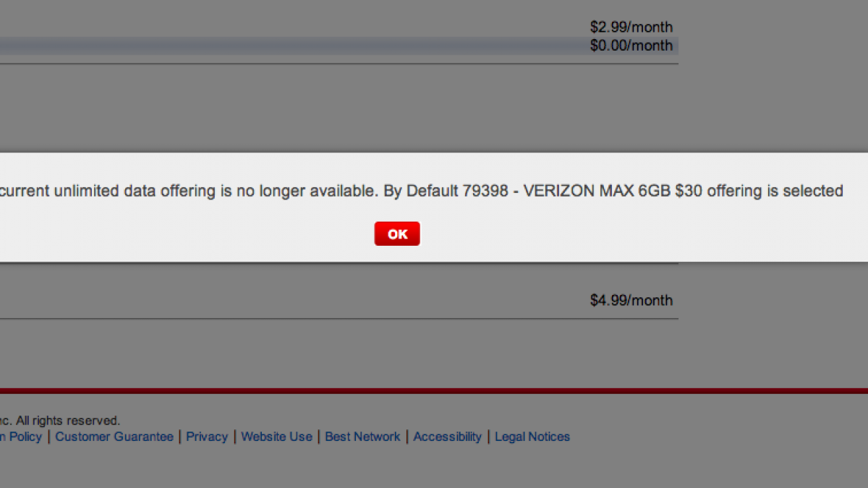Open the Best Network link
Image resolution: width=868 pixels, height=488 pixels.
click(362, 437)
